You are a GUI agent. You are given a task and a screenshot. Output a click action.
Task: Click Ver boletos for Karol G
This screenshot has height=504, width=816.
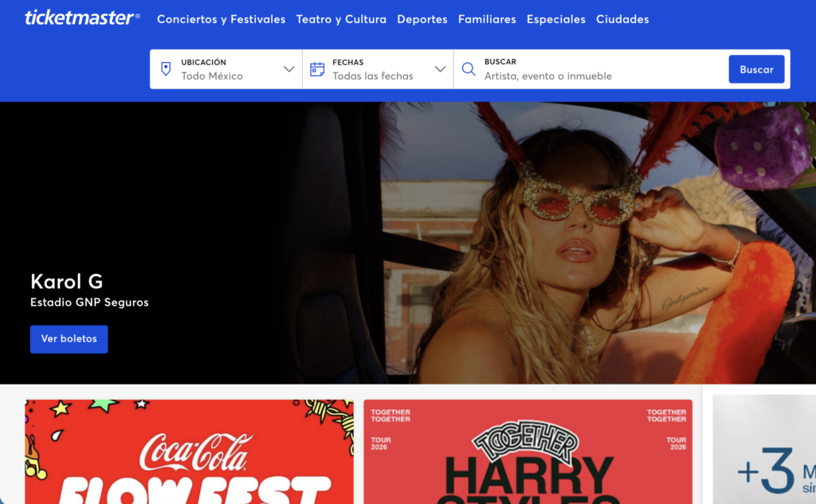point(69,339)
